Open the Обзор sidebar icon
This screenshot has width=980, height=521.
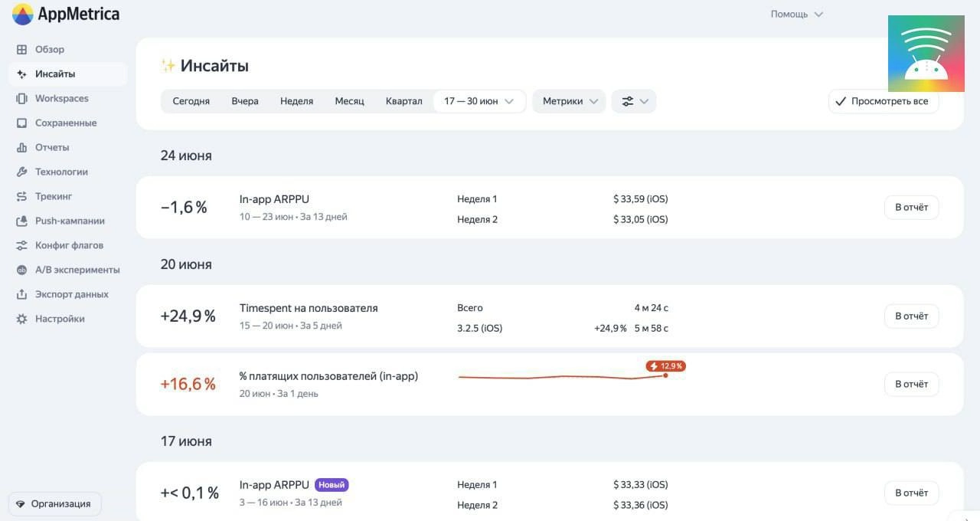click(21, 50)
